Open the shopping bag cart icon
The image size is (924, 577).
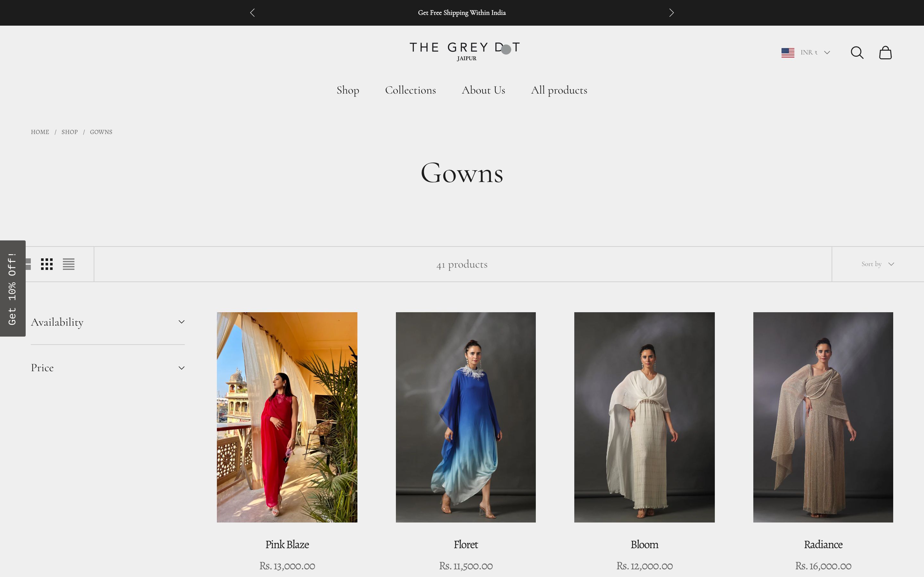885,53
